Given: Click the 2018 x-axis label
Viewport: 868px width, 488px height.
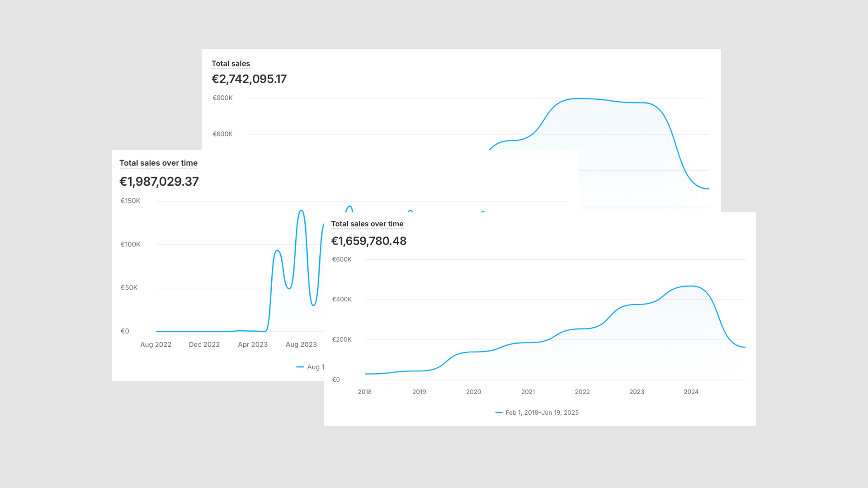Looking at the screenshot, I should coord(365,392).
